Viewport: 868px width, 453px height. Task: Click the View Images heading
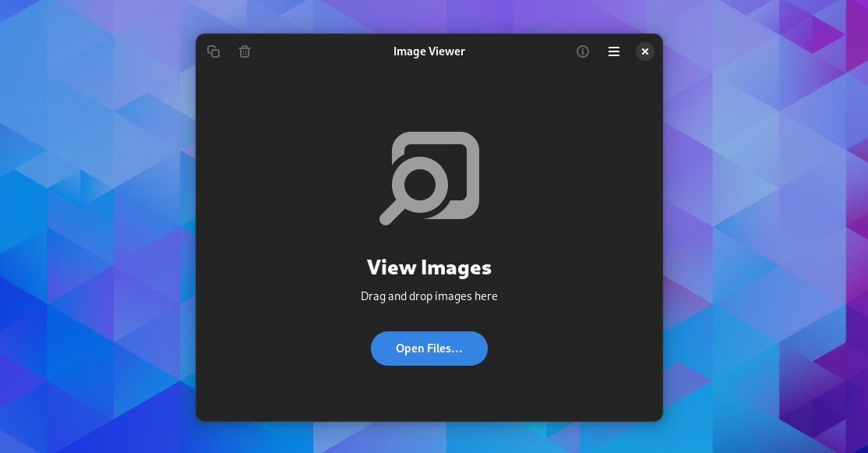[429, 267]
